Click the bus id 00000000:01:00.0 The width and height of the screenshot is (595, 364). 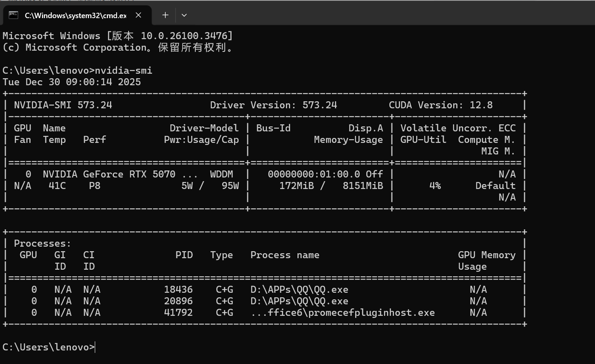314,174
